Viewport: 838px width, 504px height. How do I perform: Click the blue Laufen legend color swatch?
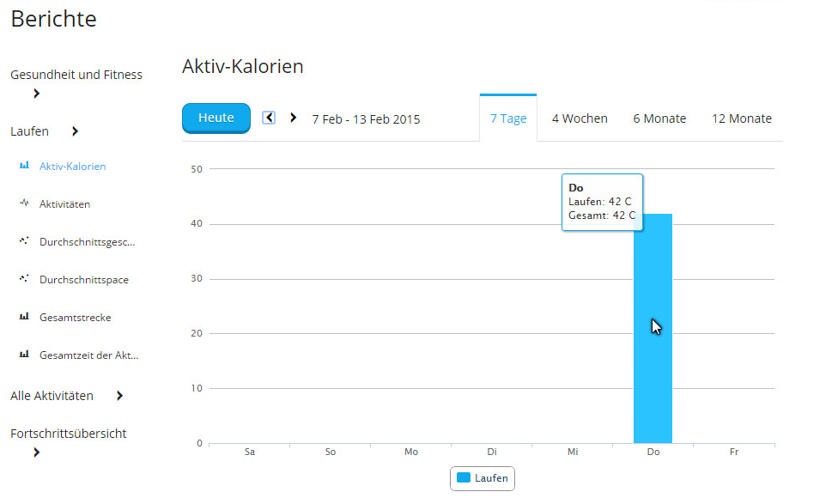[464, 478]
